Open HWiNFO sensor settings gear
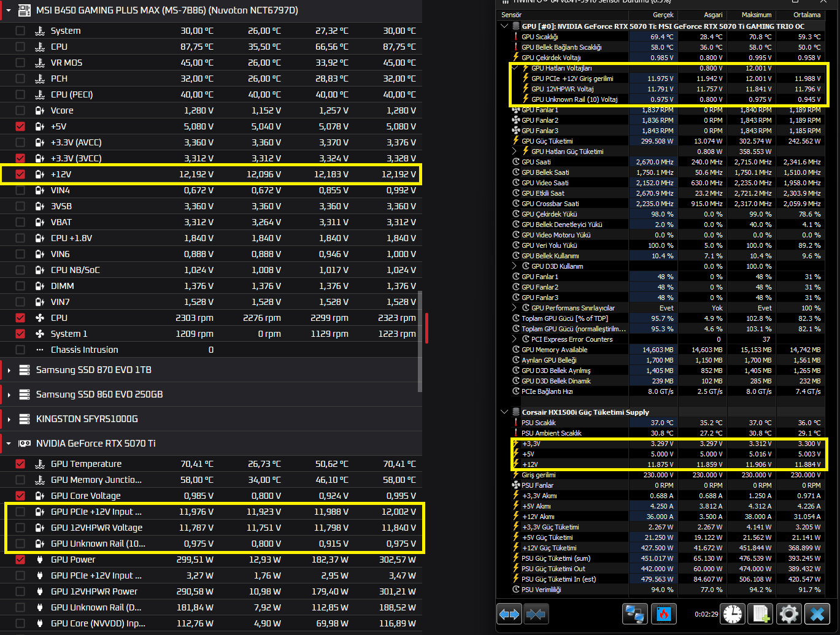The width and height of the screenshot is (840, 635). pyautogui.click(x=789, y=614)
